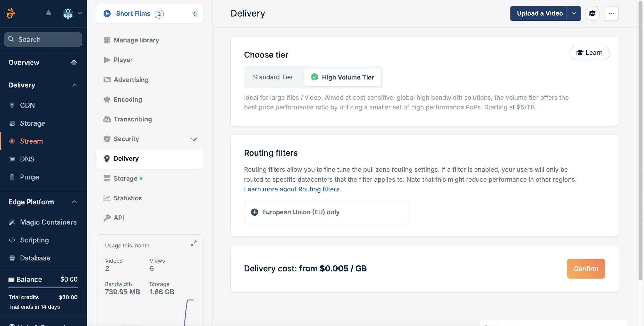This screenshot has width=644, height=326.
Task: Click the graduation cap learn icon near Upload
Action: [592, 13]
